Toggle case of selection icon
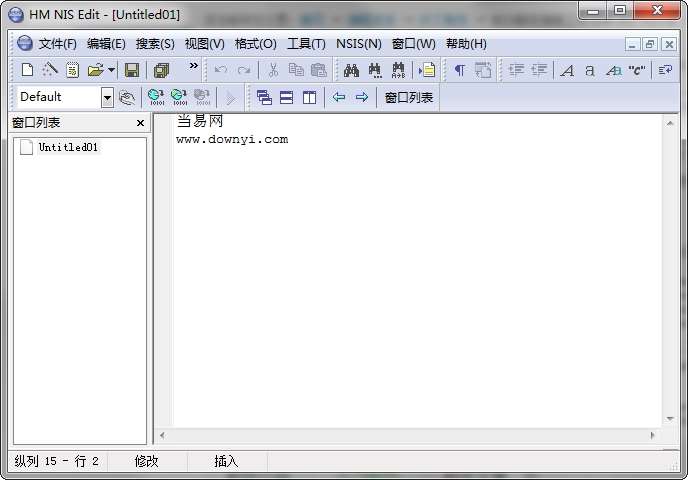This screenshot has height=480, width=688. (613, 70)
